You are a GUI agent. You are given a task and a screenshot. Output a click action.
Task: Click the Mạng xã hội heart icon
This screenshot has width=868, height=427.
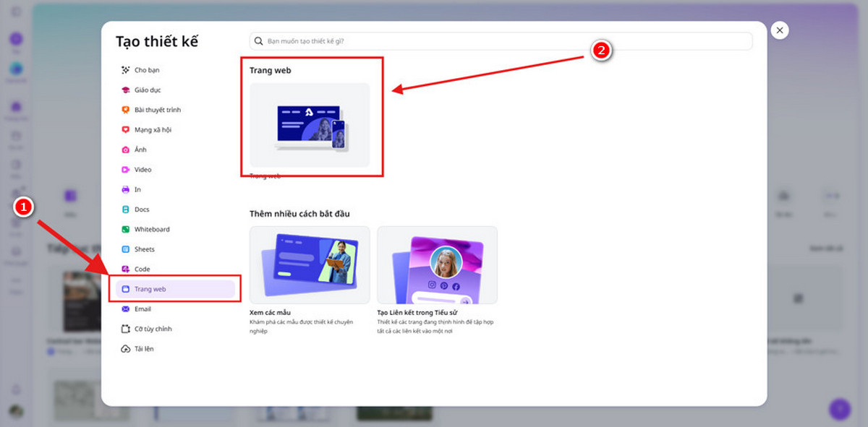126,130
